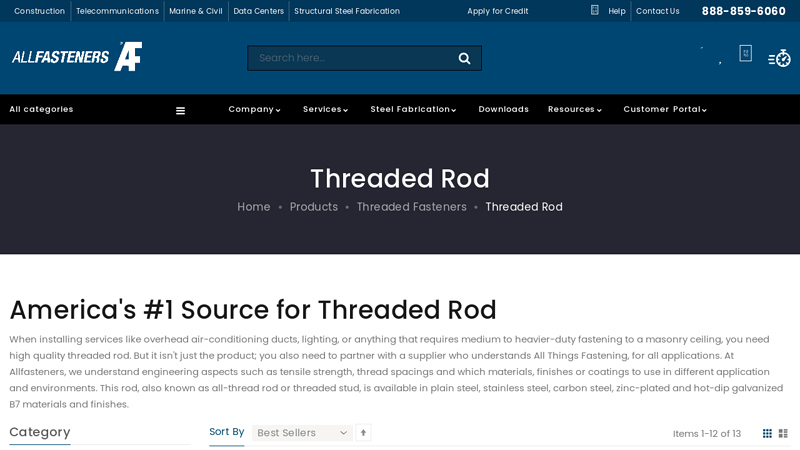The width and height of the screenshot is (800, 450).
Task: Click the magnifier search button
Action: coord(464,59)
